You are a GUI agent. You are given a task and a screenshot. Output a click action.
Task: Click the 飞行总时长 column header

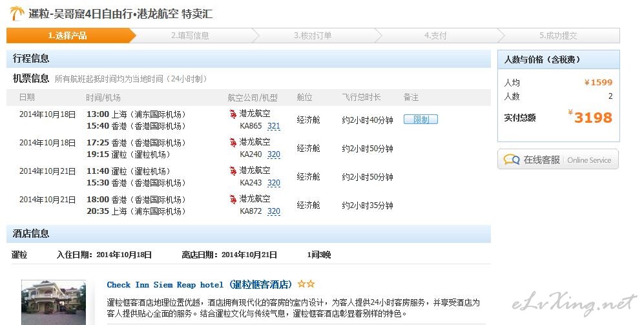tap(361, 97)
